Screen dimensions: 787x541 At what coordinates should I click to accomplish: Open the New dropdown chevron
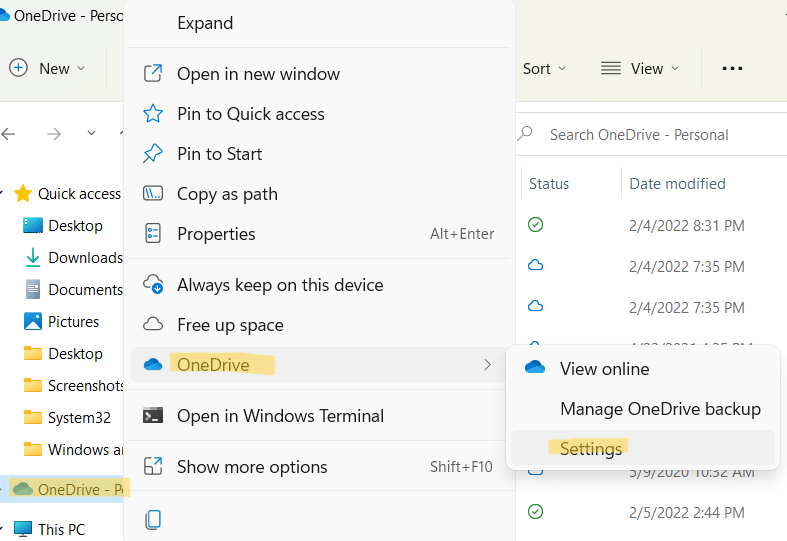(x=81, y=68)
